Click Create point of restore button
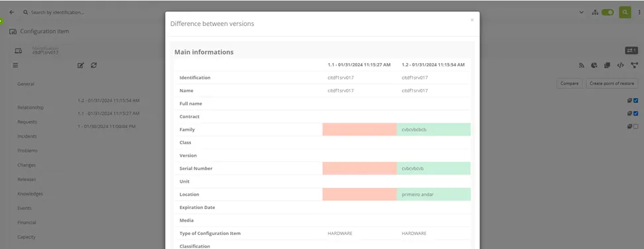644x249 pixels. [x=612, y=84]
